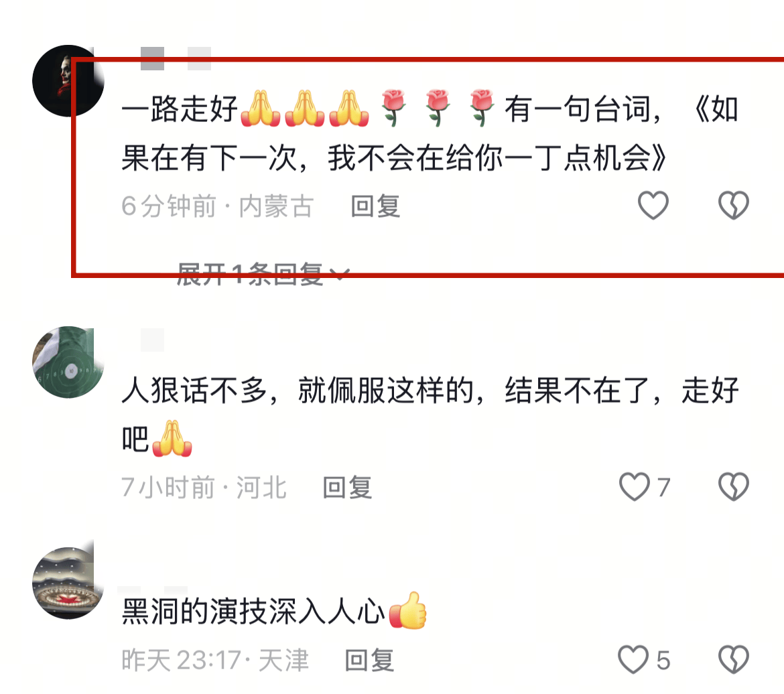Dislike the 内蒙古 comment with broken heart
Image resolution: width=784 pixels, height=694 pixels.
pos(734,206)
